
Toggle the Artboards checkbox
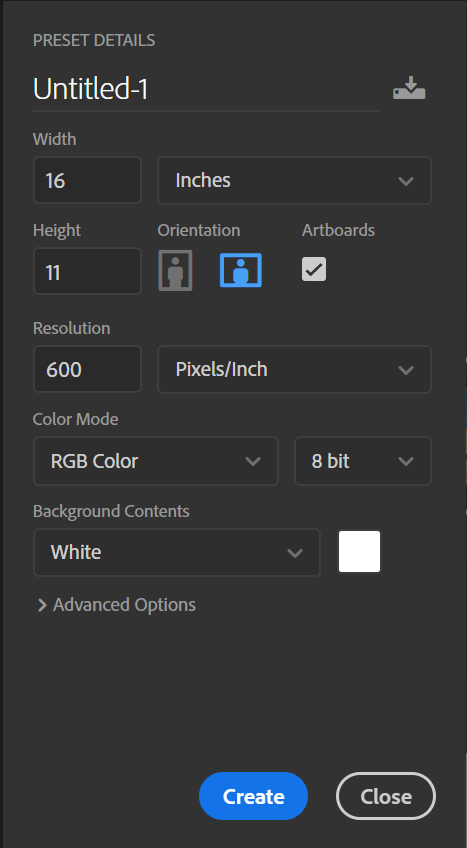[314, 269]
